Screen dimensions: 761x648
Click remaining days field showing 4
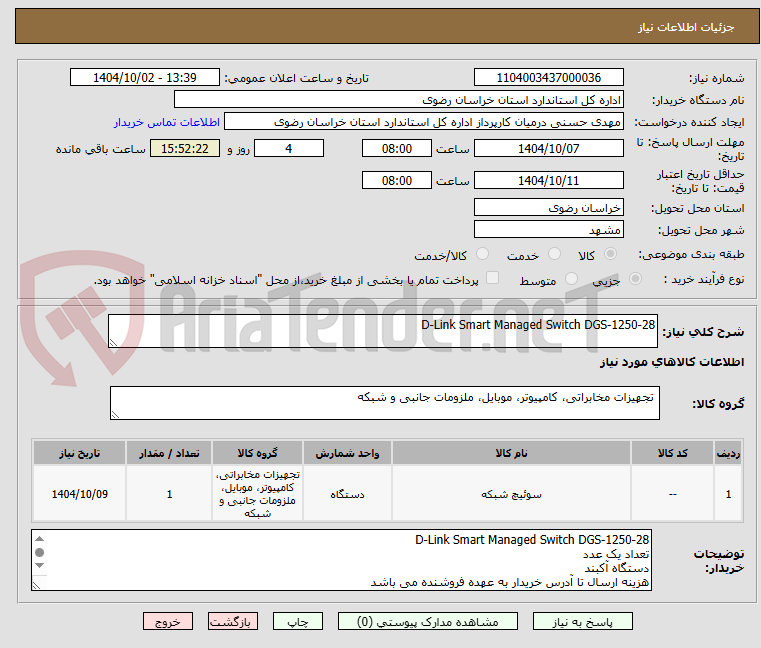[289, 149]
